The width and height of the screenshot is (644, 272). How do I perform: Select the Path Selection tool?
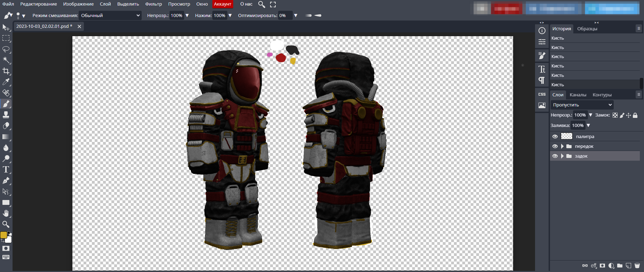coord(6,192)
